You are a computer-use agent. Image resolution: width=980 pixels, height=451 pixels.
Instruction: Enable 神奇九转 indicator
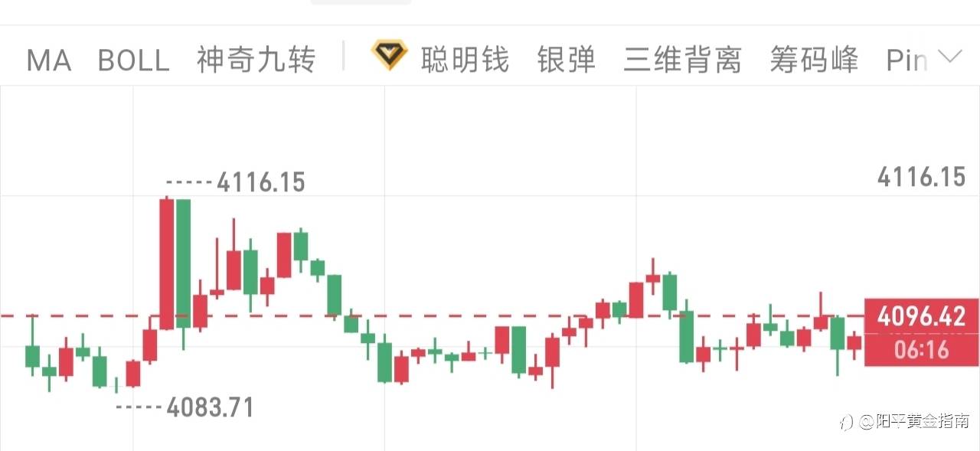pos(256,60)
